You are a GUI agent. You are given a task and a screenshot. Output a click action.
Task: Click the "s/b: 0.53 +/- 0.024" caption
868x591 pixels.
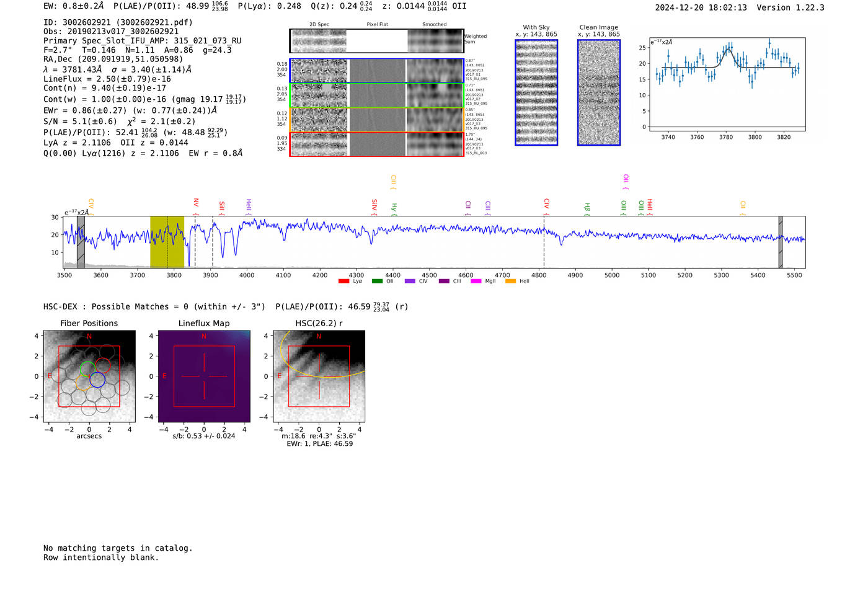(204, 436)
